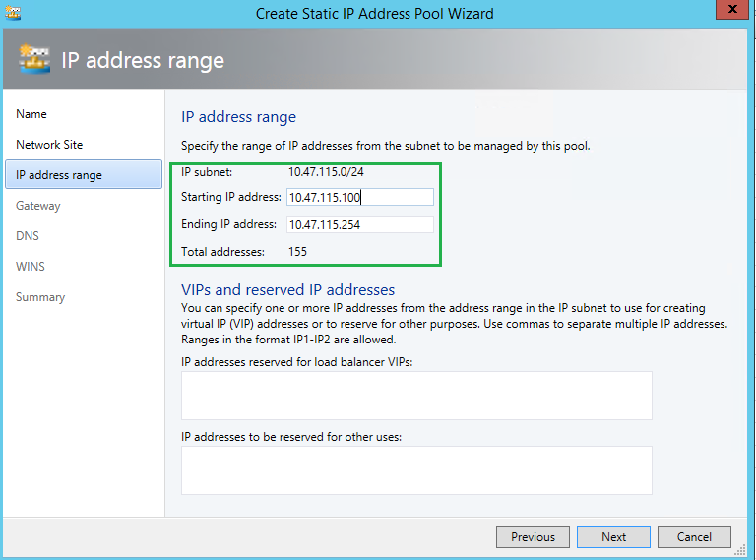
Task: Click the 'Ending IP address:' label
Action: click(x=228, y=224)
